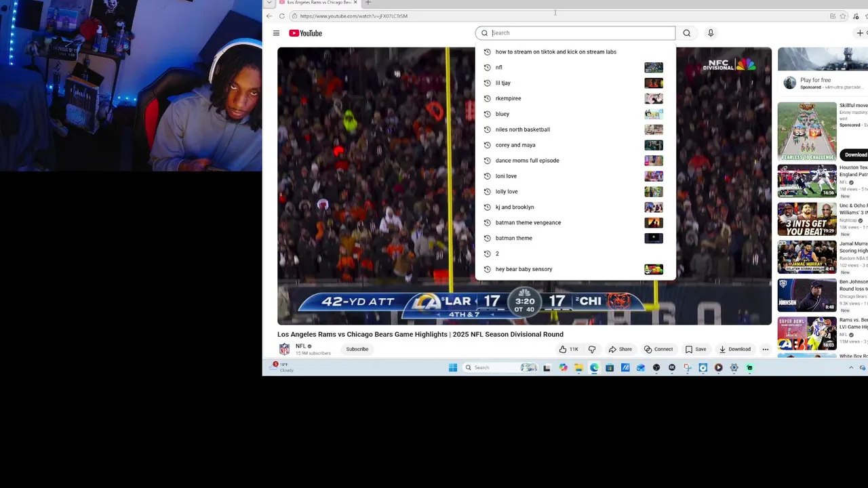Choose 'niles north basketball' suggestion
This screenshot has width=868, height=488.
(x=575, y=129)
